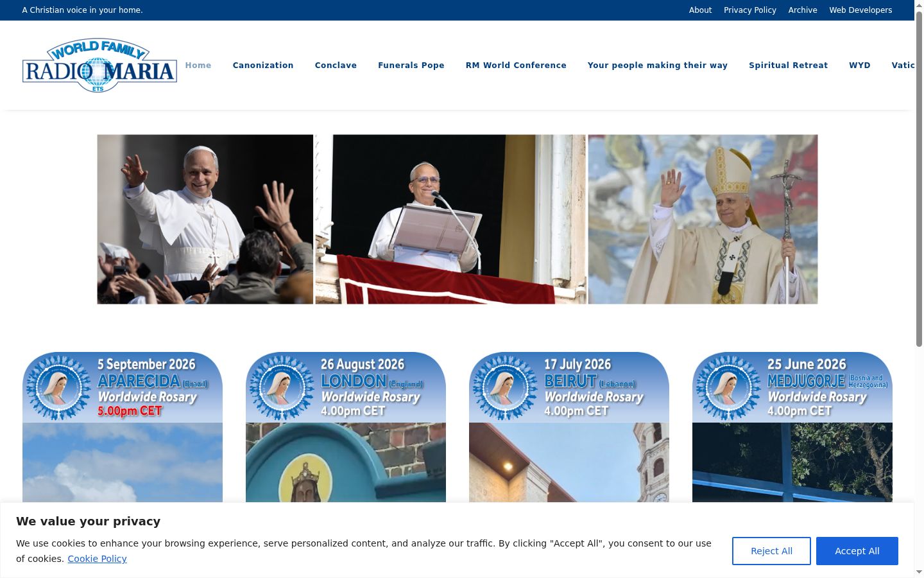Open the Medjugorje Worldwide Rosary card
Image resolution: width=924 pixels, height=578 pixels.
tap(792, 427)
